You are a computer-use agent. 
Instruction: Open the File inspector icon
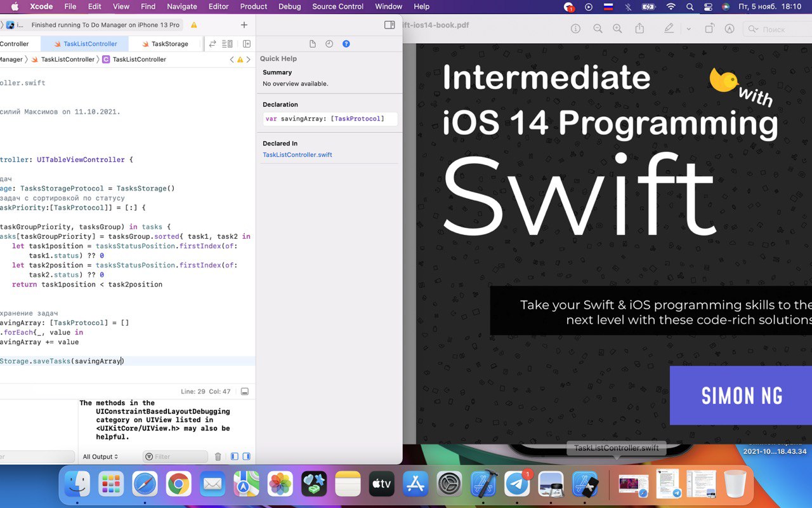pos(313,44)
